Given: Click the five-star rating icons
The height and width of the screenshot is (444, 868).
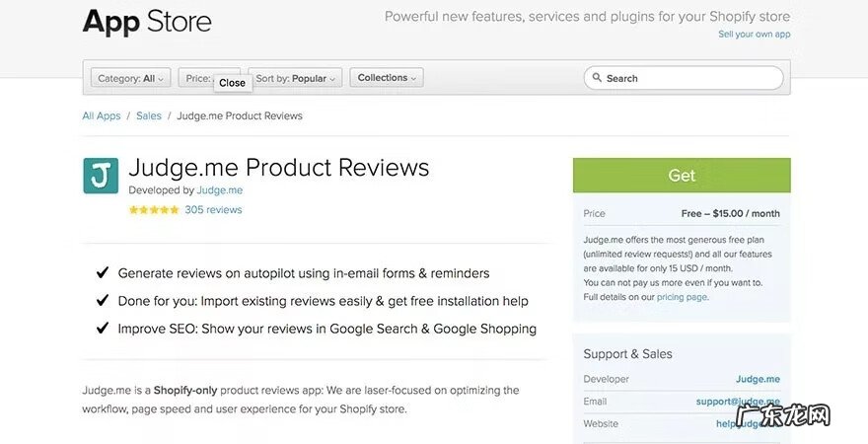Looking at the screenshot, I should click(154, 210).
